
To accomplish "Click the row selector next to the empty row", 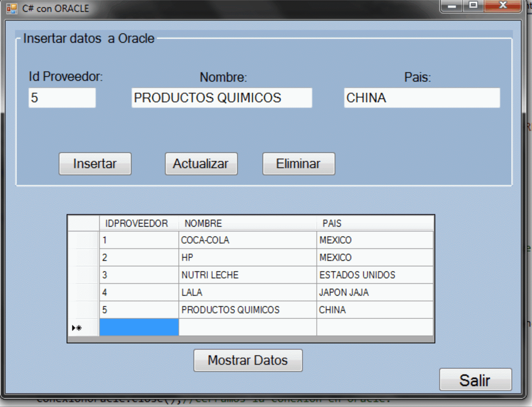I will (83, 328).
